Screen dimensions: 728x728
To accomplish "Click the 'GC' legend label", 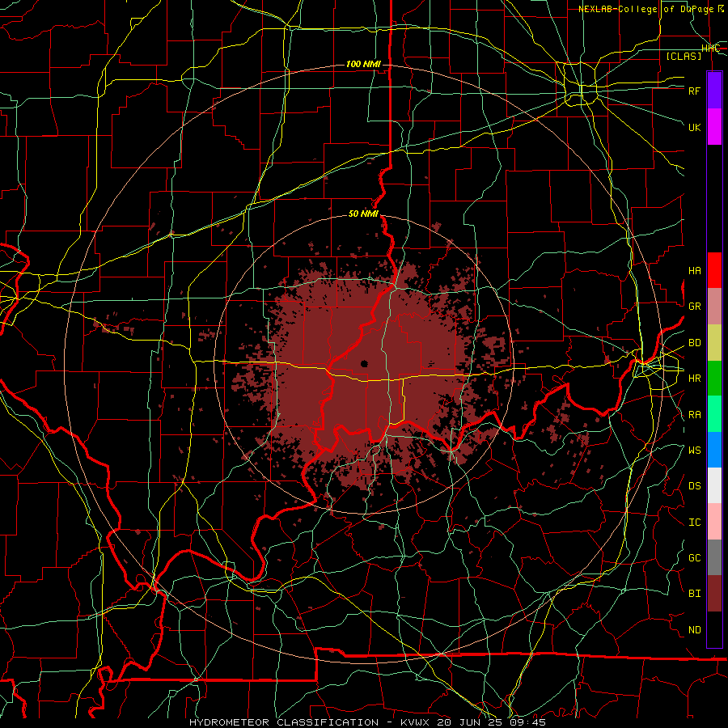I will coord(695,558).
